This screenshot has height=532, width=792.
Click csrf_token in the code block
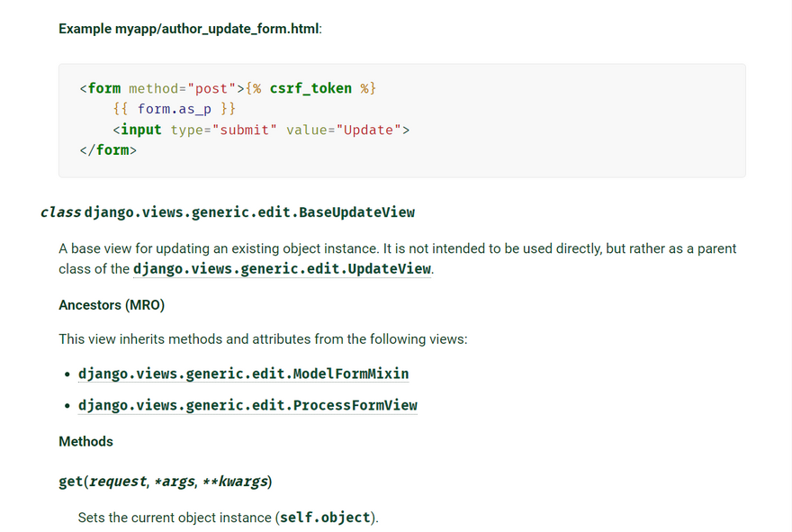(x=310, y=88)
